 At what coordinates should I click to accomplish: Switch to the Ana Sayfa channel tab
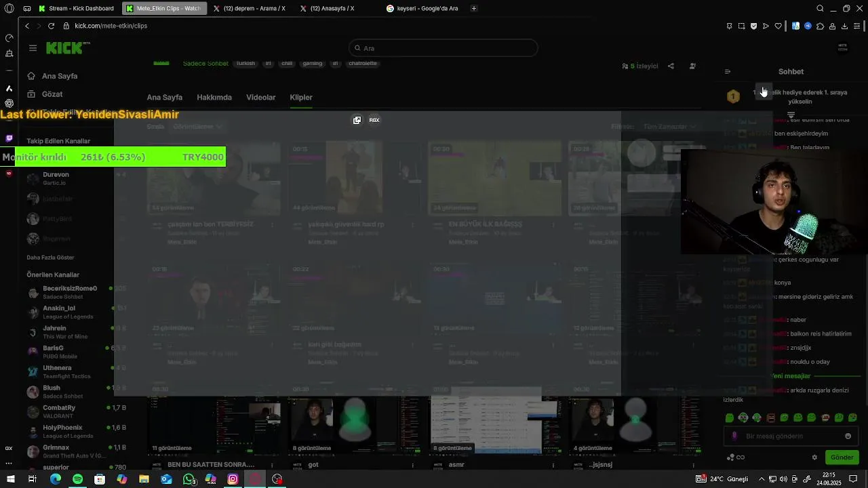click(x=165, y=97)
